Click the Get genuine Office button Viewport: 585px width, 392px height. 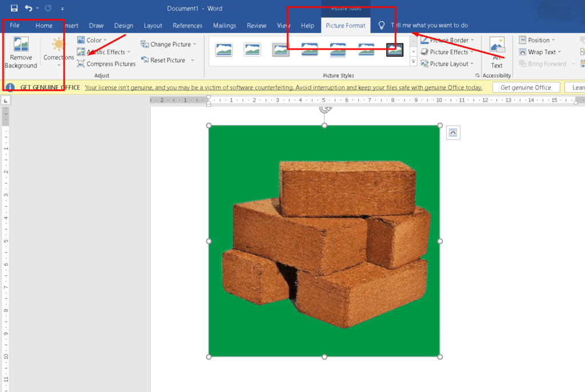(x=526, y=87)
